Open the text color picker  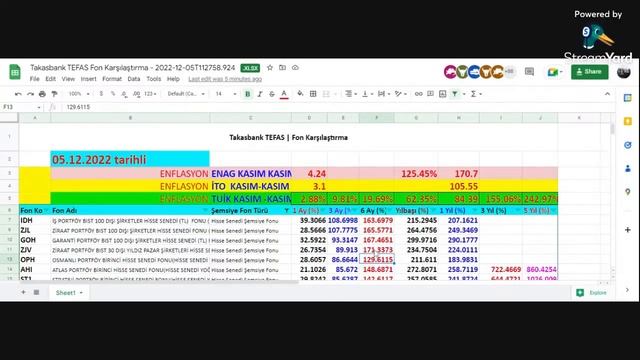click(x=284, y=94)
